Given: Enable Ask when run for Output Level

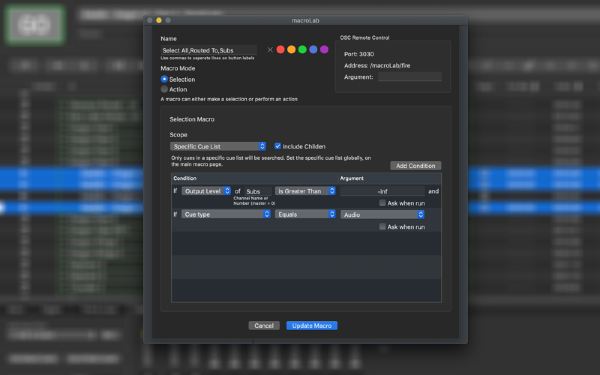Looking at the screenshot, I should pyautogui.click(x=382, y=203).
